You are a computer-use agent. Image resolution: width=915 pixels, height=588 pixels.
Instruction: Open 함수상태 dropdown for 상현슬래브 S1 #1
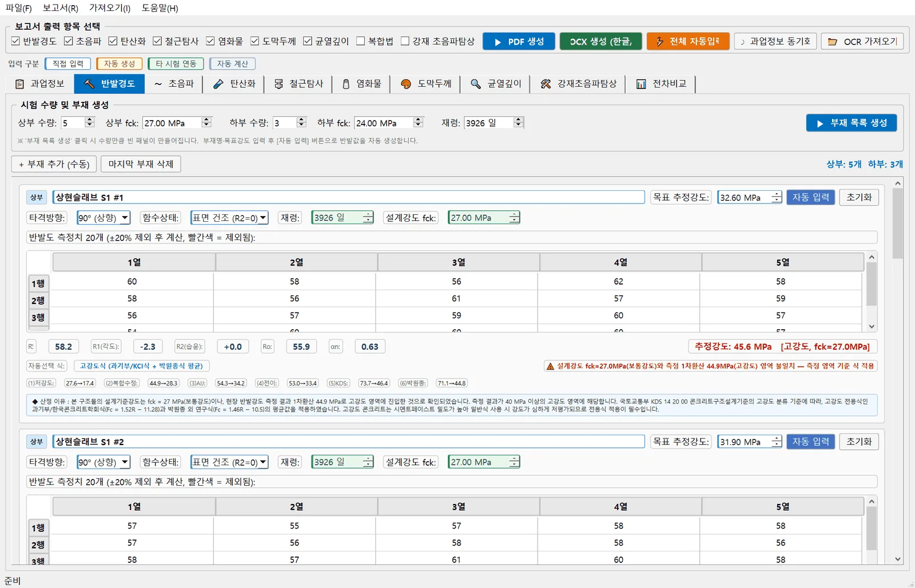(x=229, y=218)
